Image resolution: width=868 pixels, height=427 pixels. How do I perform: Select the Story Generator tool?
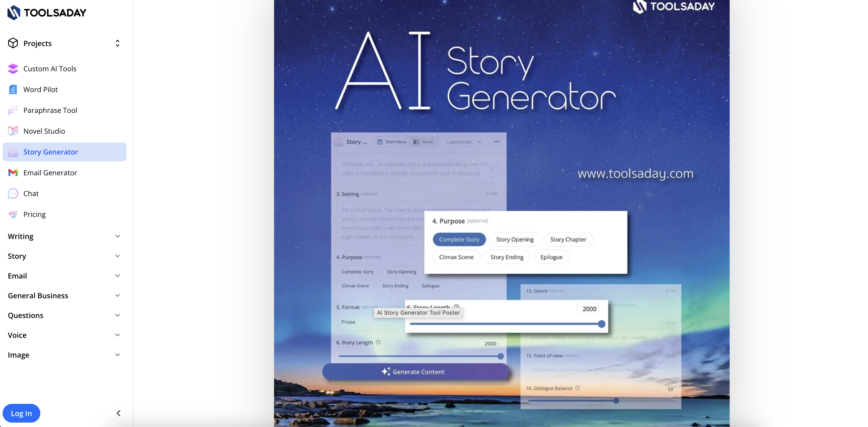click(x=50, y=152)
